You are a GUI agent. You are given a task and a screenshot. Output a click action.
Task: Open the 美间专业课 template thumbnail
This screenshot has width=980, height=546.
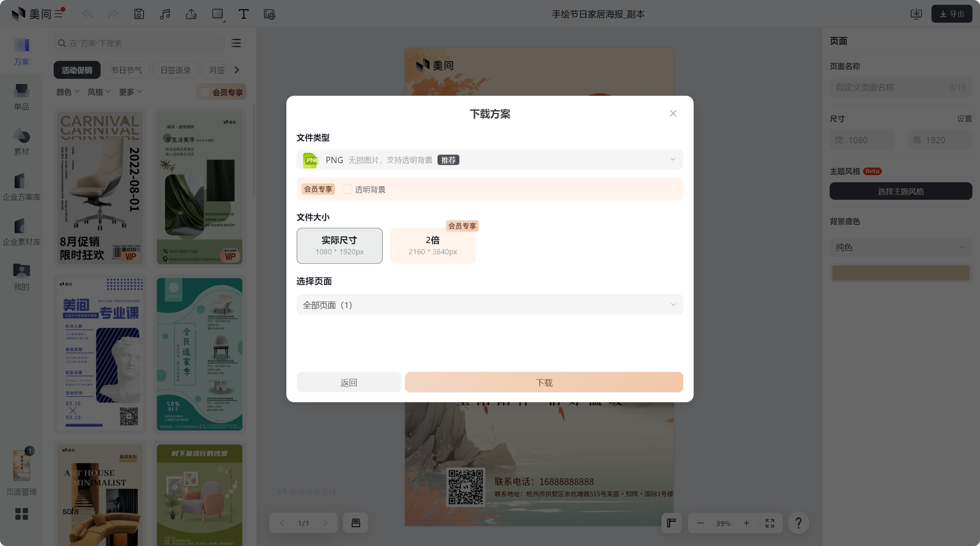[x=100, y=354]
